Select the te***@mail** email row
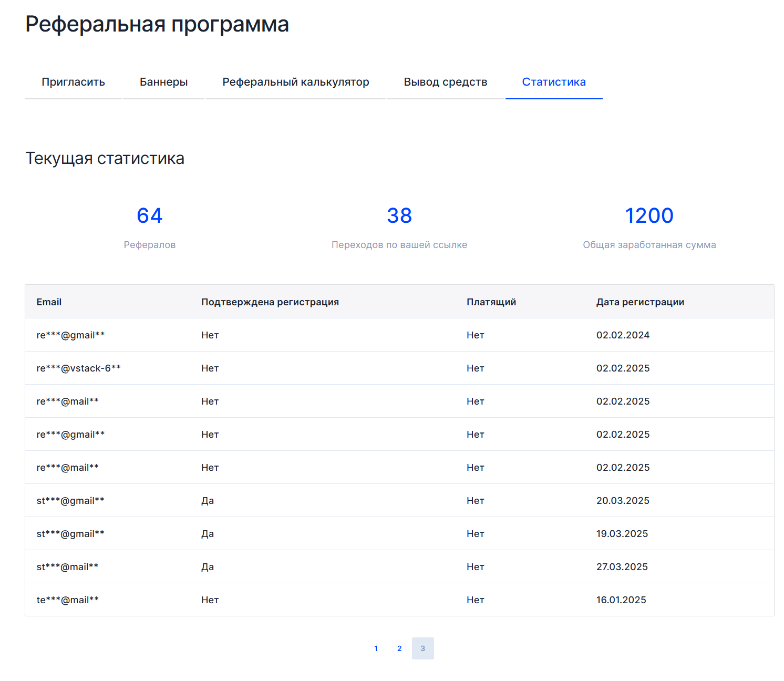This screenshot has height=681, width=784. tap(67, 600)
